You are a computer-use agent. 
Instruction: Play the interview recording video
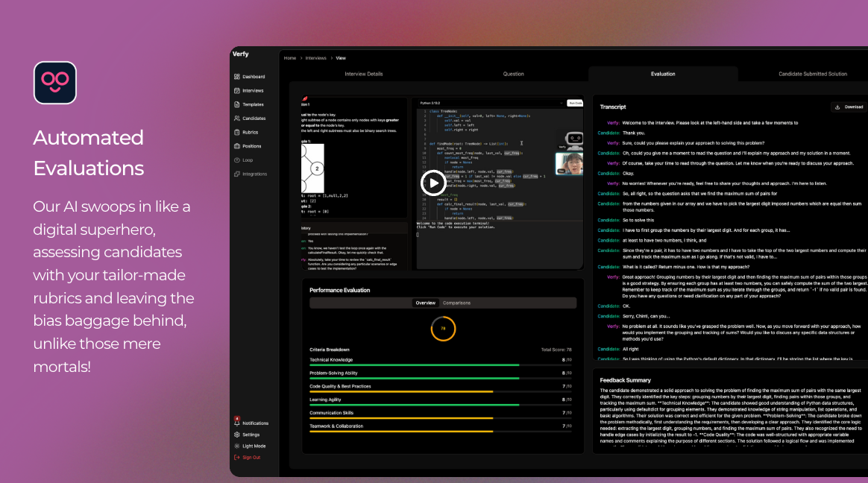[433, 183]
